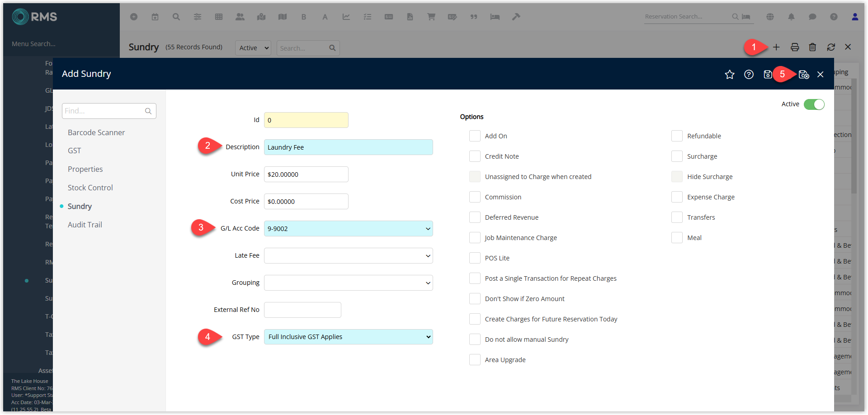
Task: Open the grid chart icon in top toolbar
Action: 219,17
